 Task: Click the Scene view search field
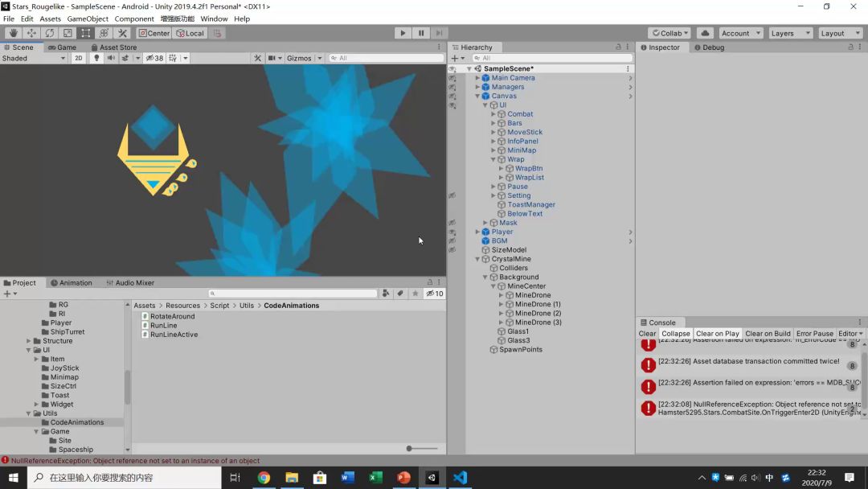386,58
